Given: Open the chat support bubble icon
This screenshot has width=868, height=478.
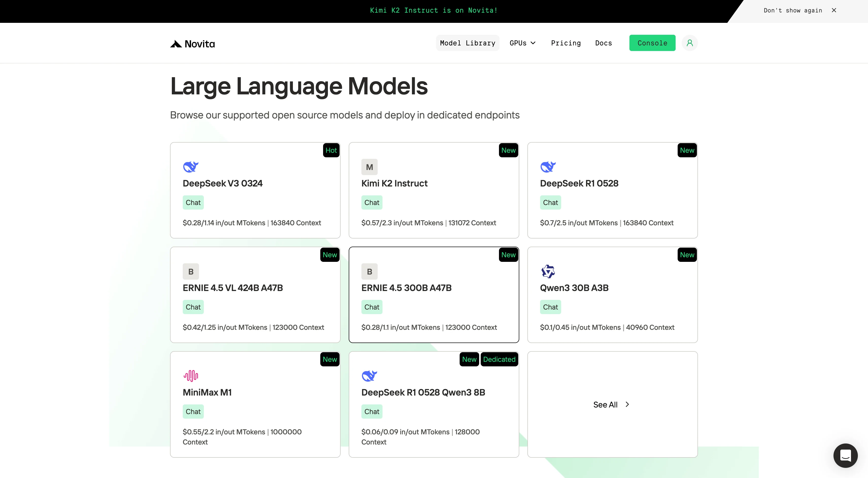Looking at the screenshot, I should pos(845,455).
